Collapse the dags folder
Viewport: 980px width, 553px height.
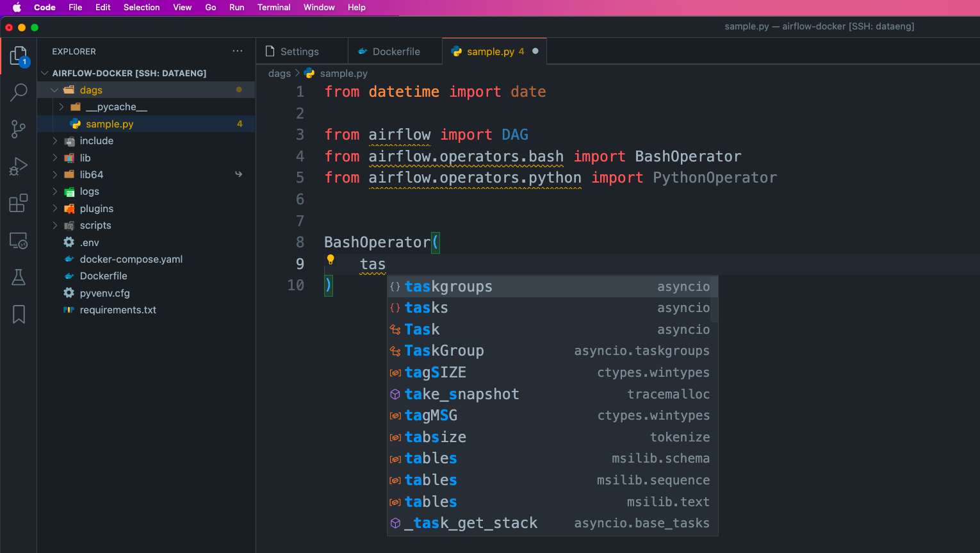[55, 90]
